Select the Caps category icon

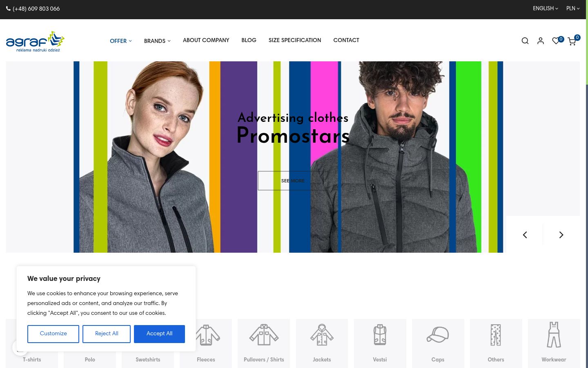[x=438, y=335]
